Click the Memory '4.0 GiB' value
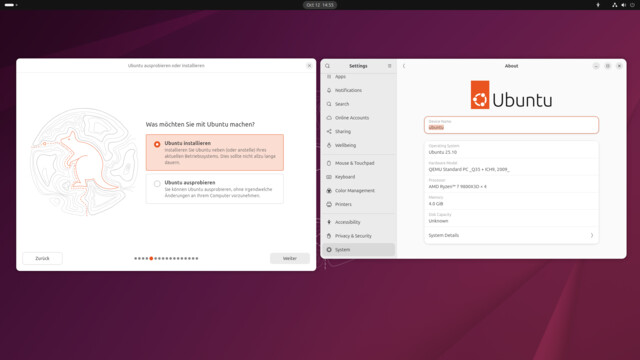The image size is (640, 360). coord(436,204)
